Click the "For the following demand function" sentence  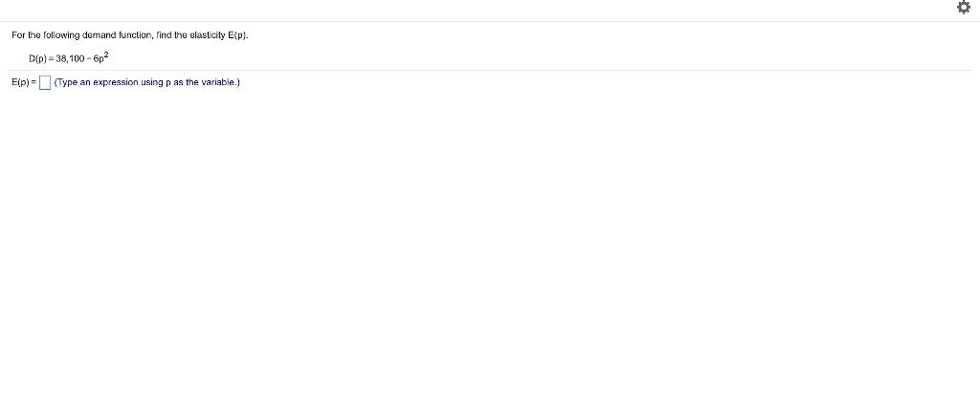click(x=130, y=35)
